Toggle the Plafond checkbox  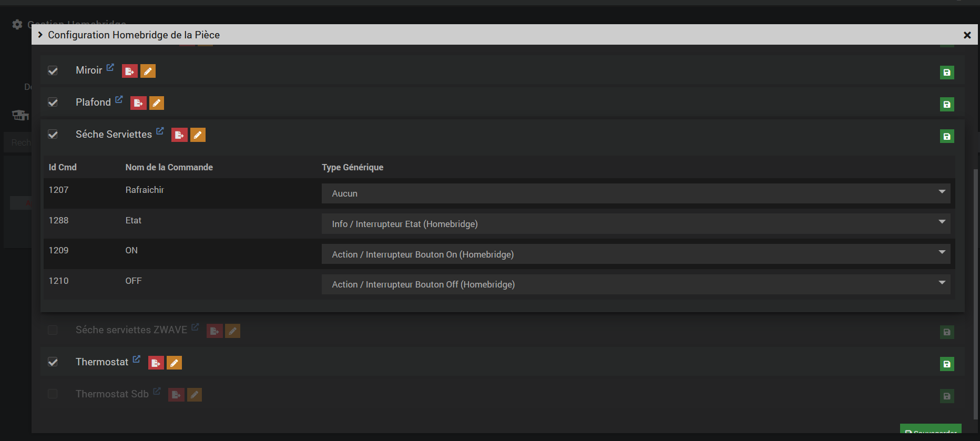[53, 102]
